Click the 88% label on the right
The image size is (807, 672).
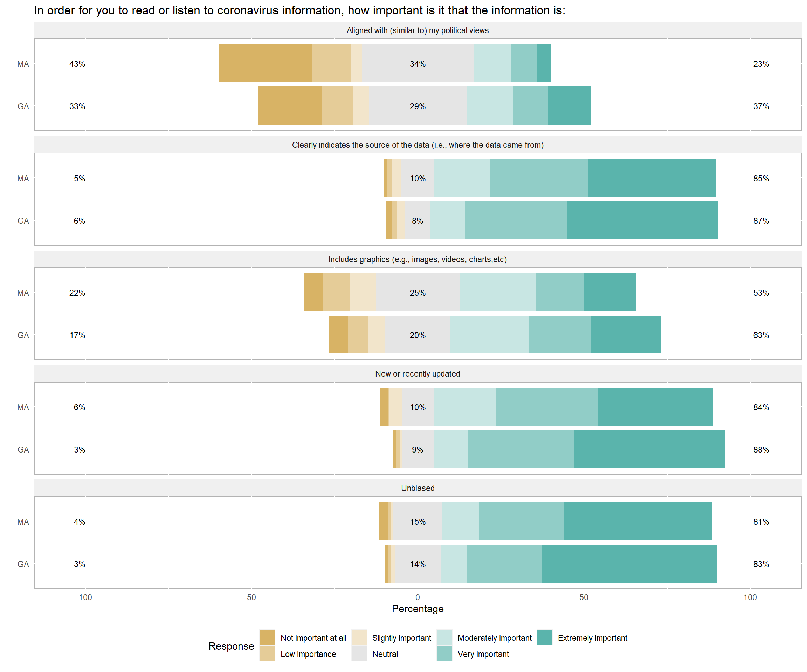click(761, 450)
